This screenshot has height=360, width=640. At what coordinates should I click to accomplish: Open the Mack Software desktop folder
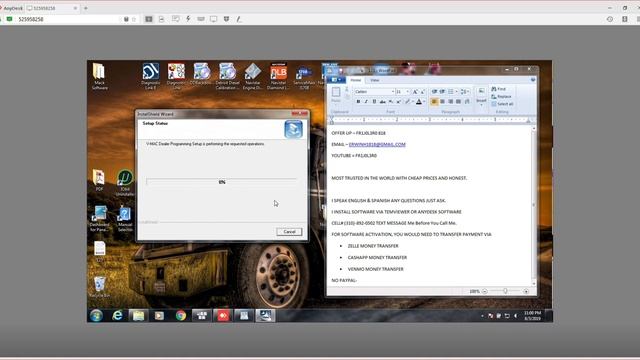point(99,76)
